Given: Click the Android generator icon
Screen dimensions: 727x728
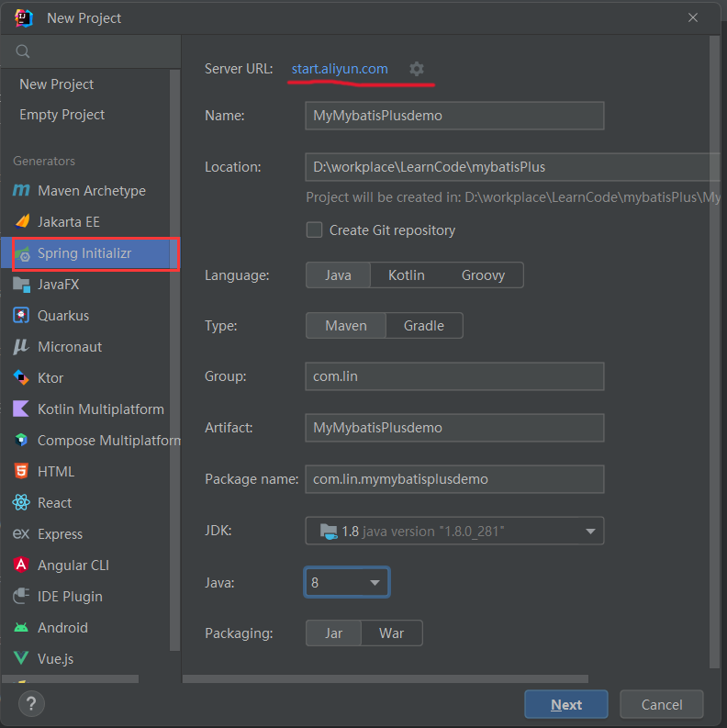Looking at the screenshot, I should pyautogui.click(x=21, y=627).
